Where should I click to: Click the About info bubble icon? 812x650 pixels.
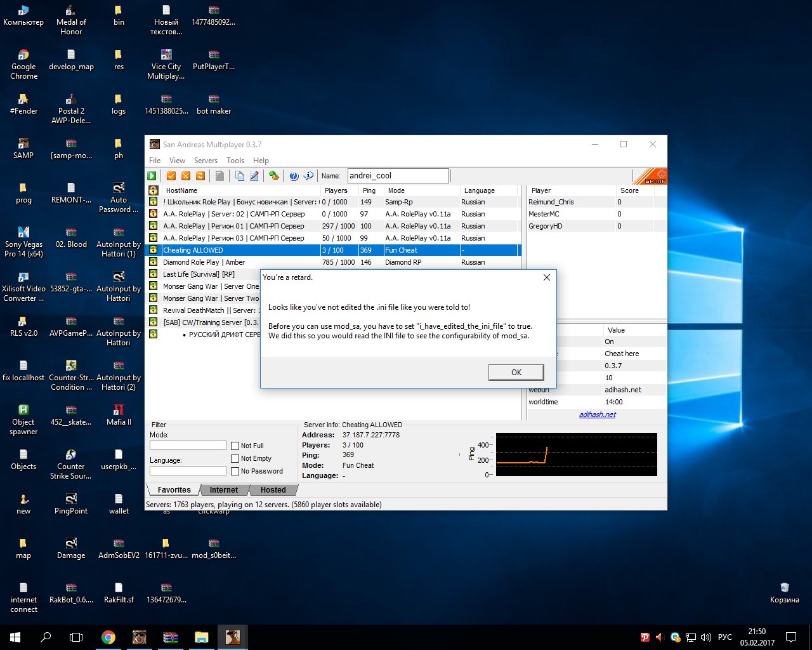(308, 176)
